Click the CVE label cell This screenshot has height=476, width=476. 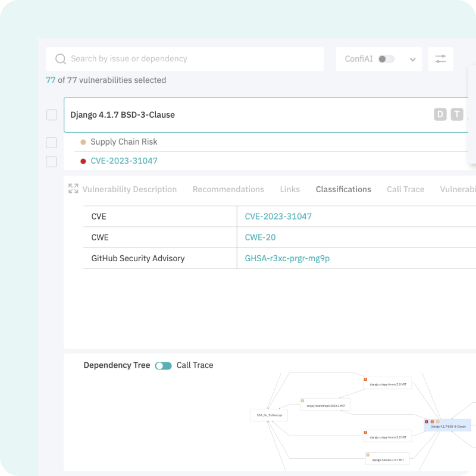pos(160,217)
